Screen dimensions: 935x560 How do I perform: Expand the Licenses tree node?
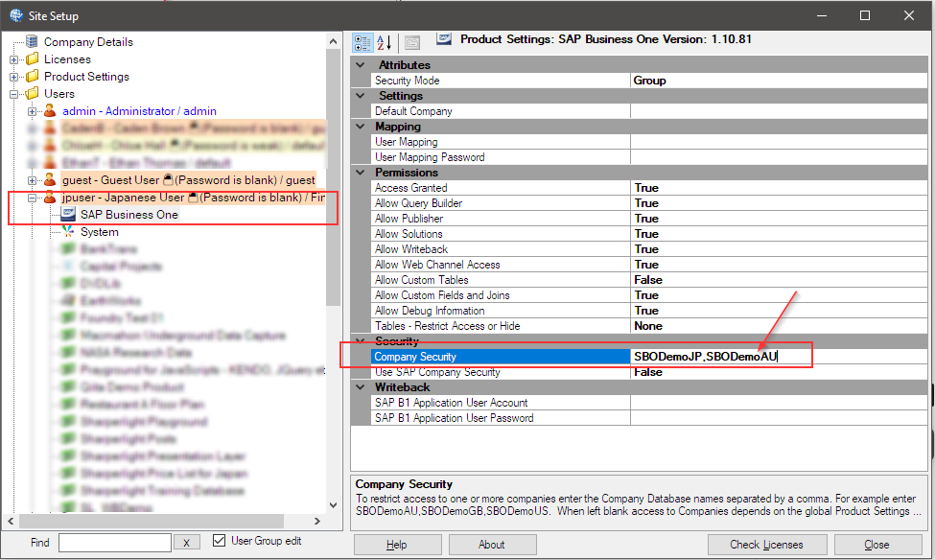[13, 59]
